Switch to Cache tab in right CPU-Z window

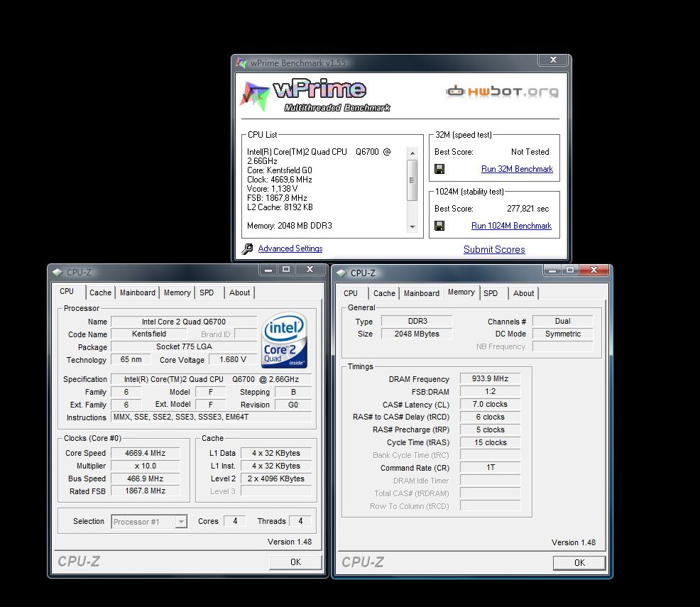point(384,294)
